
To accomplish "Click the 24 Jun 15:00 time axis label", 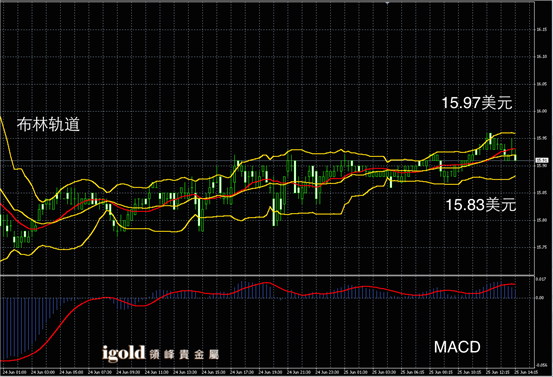I will tap(214, 372).
